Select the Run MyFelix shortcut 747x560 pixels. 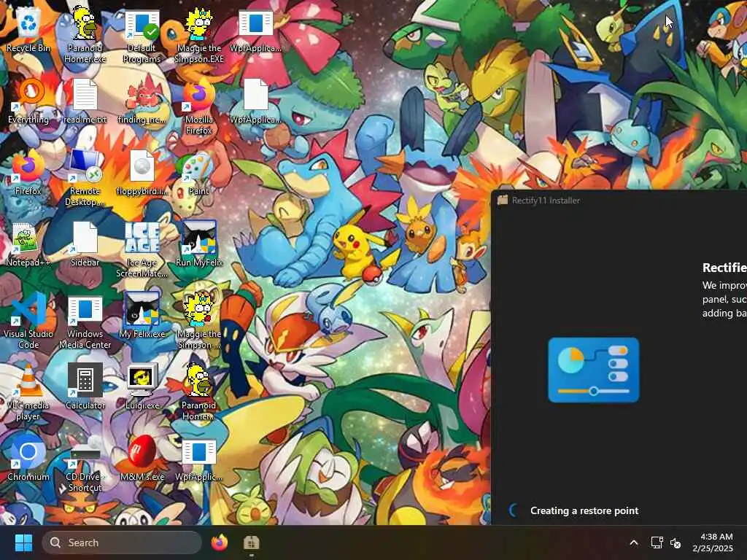coord(199,244)
